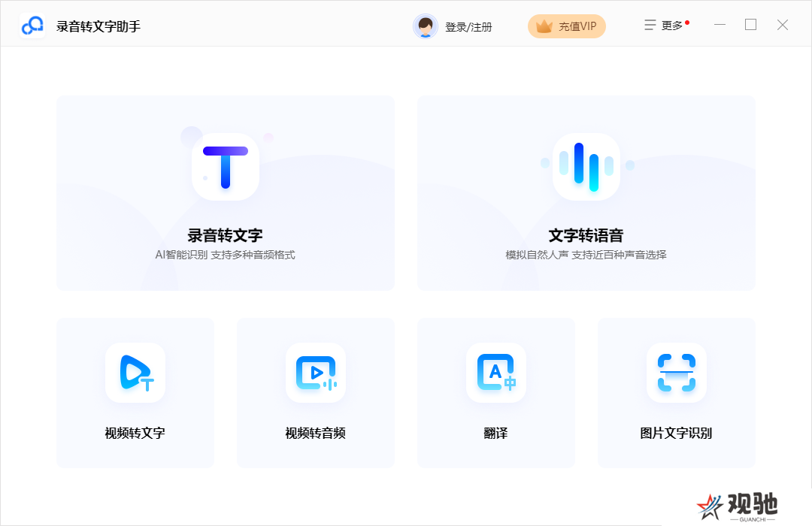This screenshot has height=526, width=812.
Task: Click the sound wave icon for 文字转语音
Action: (586, 167)
